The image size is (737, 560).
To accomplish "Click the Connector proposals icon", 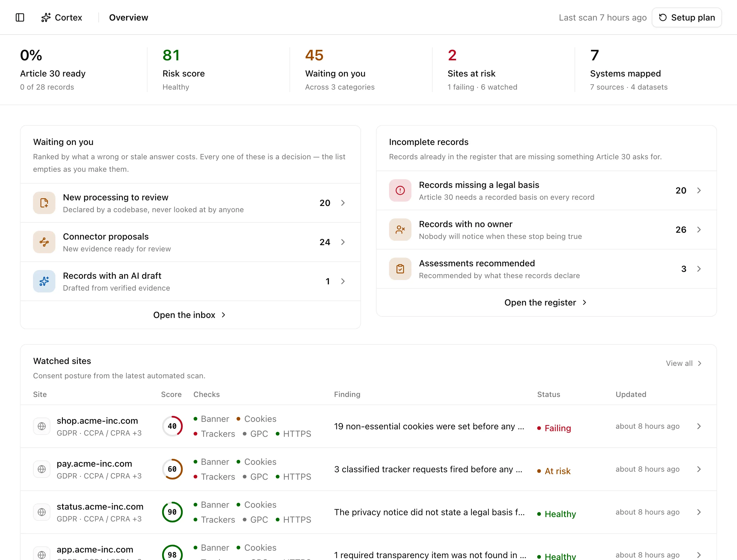I will [44, 242].
